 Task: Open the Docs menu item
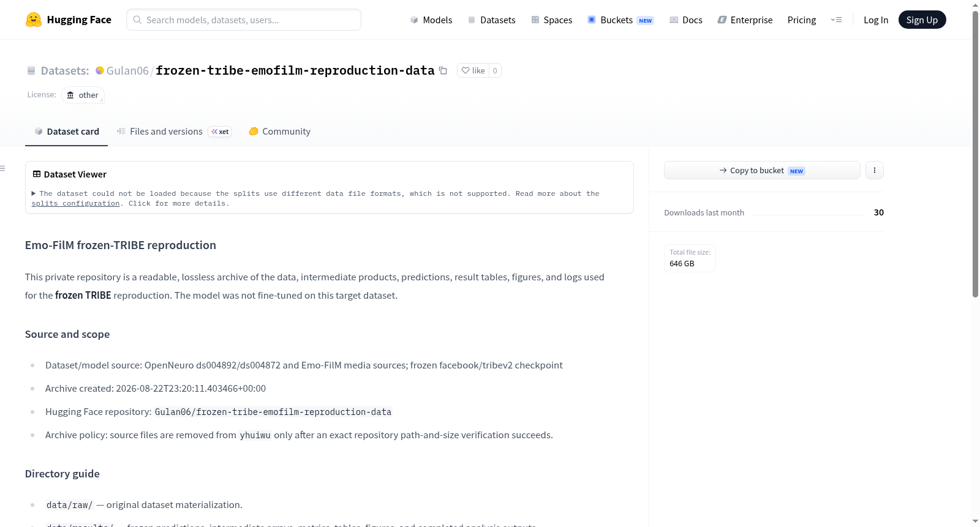686,20
